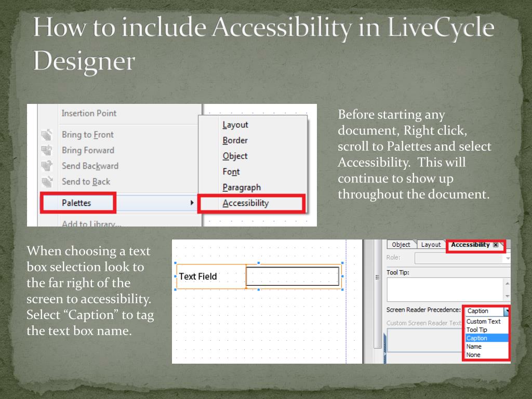
Task: Open Screen Reader Precedence dropdown arrow
Action: [507, 311]
